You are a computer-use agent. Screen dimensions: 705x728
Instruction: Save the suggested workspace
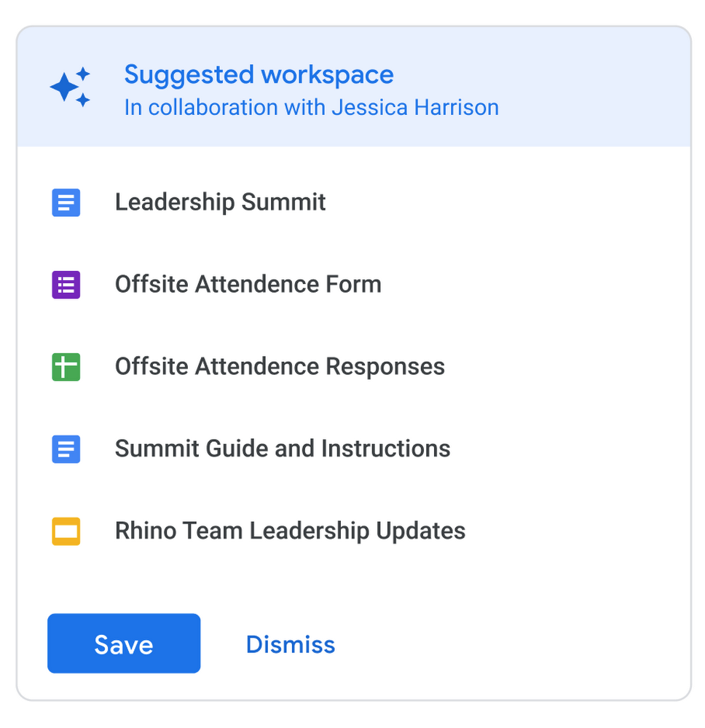coord(124,644)
